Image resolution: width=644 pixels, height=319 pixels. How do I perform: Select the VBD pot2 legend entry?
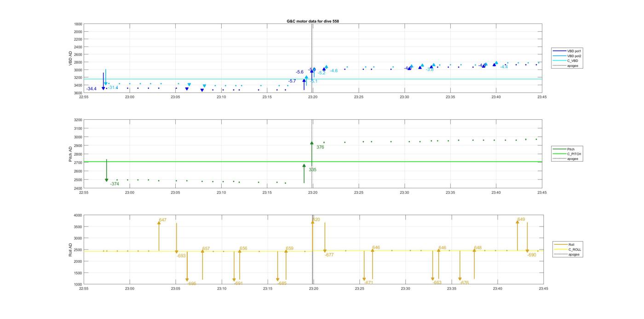pyautogui.click(x=568, y=56)
